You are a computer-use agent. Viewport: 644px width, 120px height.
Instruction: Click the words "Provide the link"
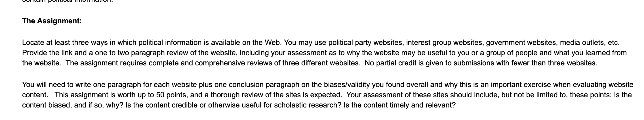click(47, 53)
